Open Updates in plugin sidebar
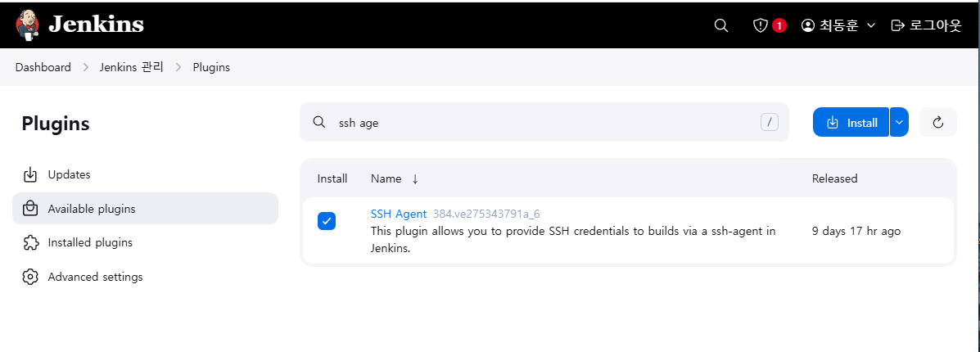The image size is (980, 352). coord(145,174)
